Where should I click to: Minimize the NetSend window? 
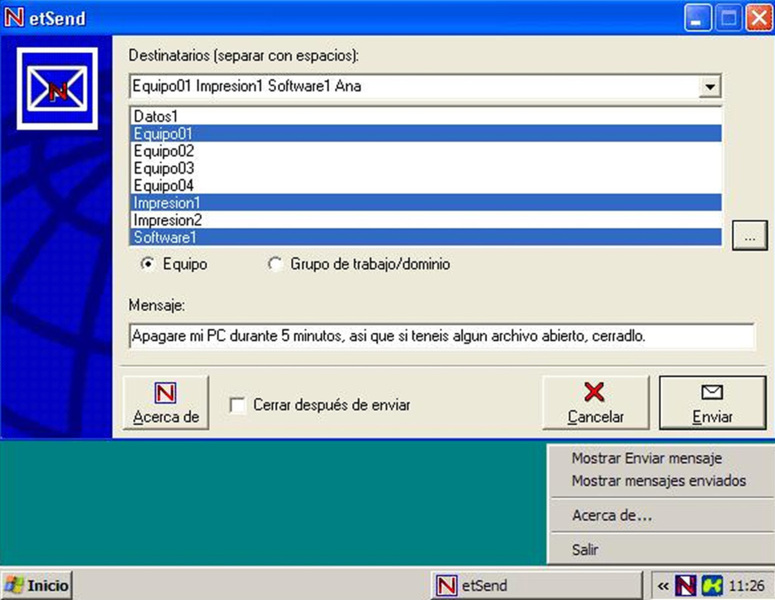(x=697, y=18)
